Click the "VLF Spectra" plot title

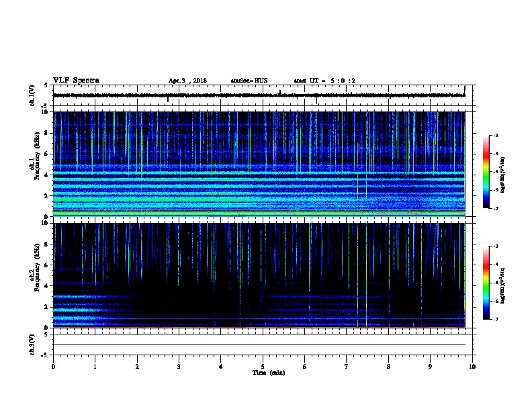(x=76, y=81)
